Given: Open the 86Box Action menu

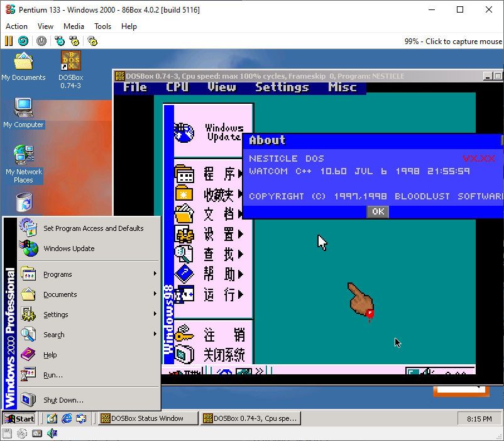Looking at the screenshot, I should click(16, 26).
